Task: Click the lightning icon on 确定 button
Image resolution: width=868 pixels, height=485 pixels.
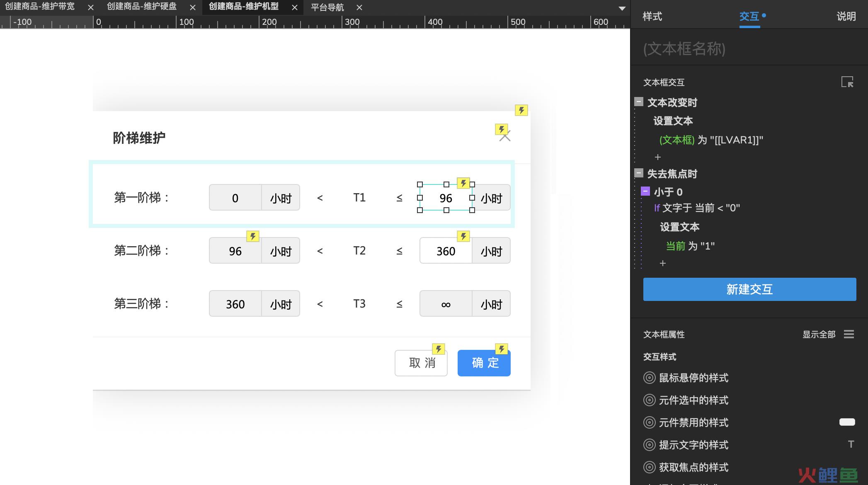Action: tap(502, 349)
